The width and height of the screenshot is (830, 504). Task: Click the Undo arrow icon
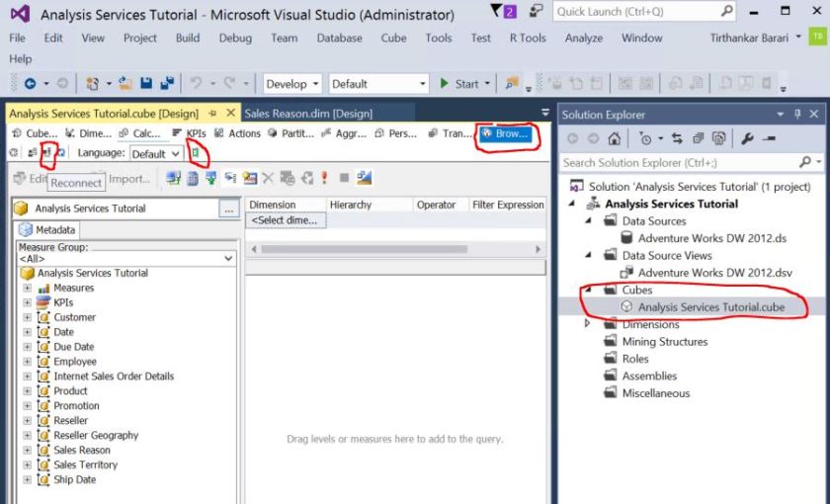click(x=196, y=83)
